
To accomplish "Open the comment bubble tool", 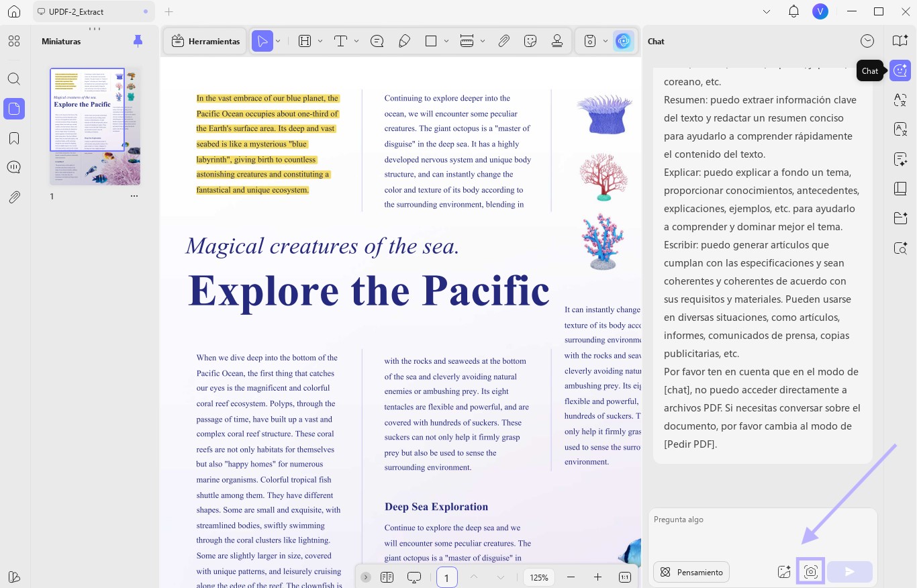I will click(x=377, y=42).
